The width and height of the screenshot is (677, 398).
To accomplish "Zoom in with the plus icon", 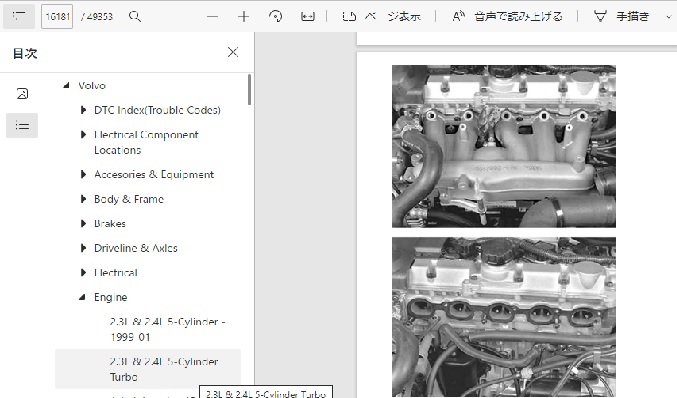I will click(244, 17).
